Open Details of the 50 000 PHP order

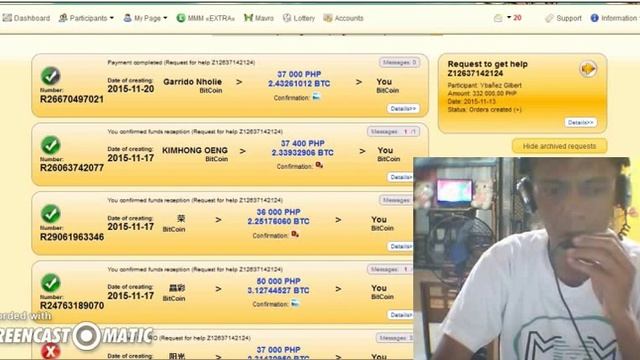tap(400, 315)
